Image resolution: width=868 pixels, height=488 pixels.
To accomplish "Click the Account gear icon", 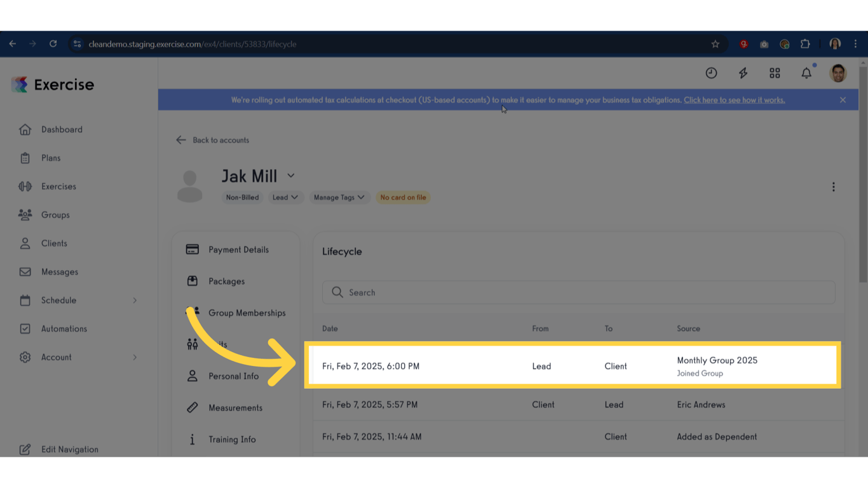I will 25,357.
